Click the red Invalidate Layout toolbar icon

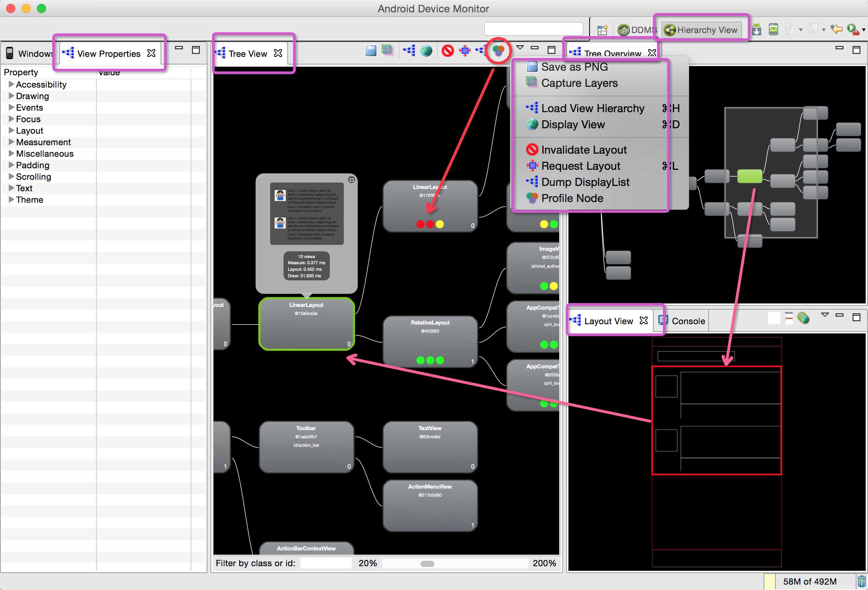pyautogui.click(x=447, y=51)
